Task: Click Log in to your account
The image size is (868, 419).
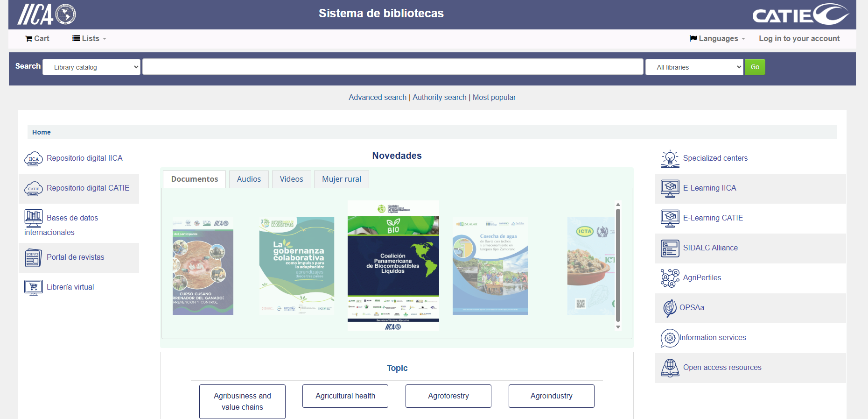Action: (x=799, y=39)
